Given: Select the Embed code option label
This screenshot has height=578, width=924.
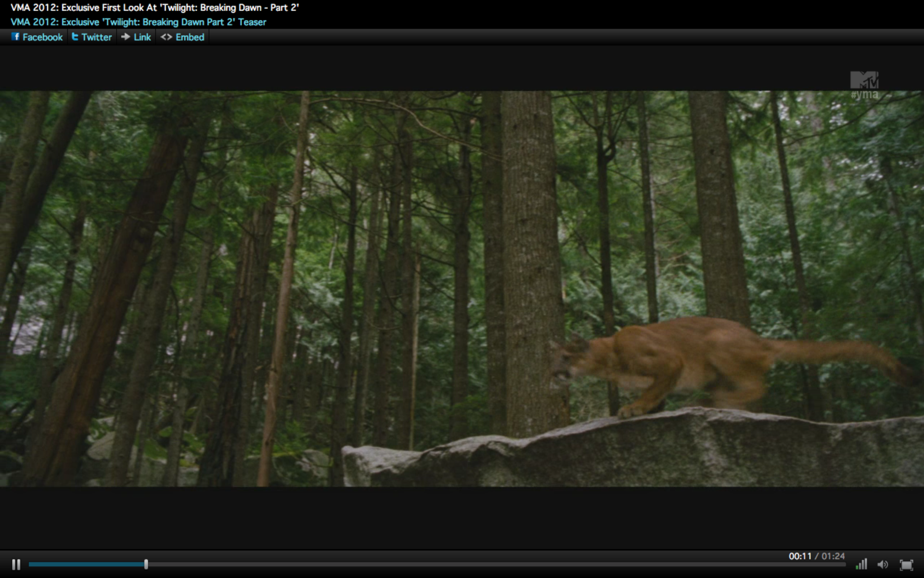Looking at the screenshot, I should 190,37.
